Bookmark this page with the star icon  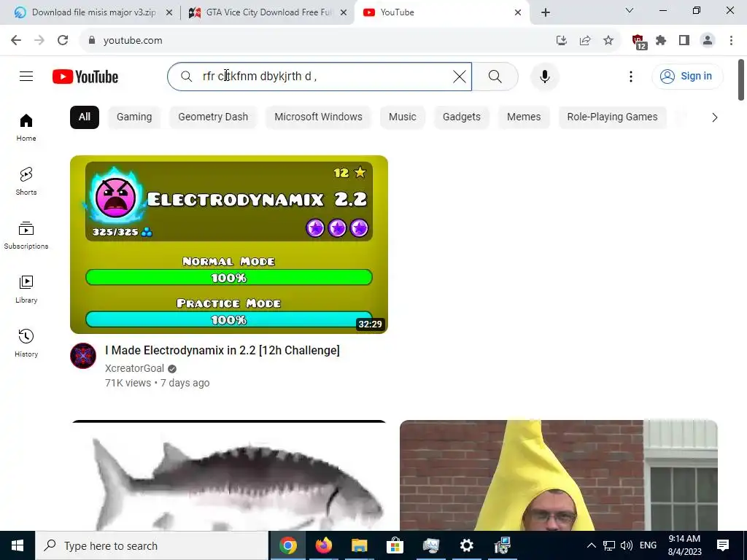608,41
